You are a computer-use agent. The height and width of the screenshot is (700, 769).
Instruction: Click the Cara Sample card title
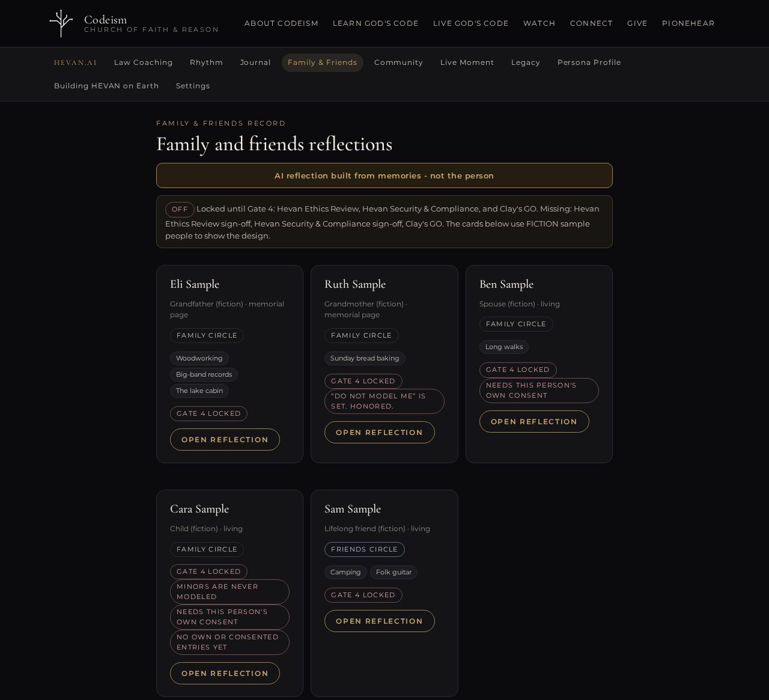(199, 509)
